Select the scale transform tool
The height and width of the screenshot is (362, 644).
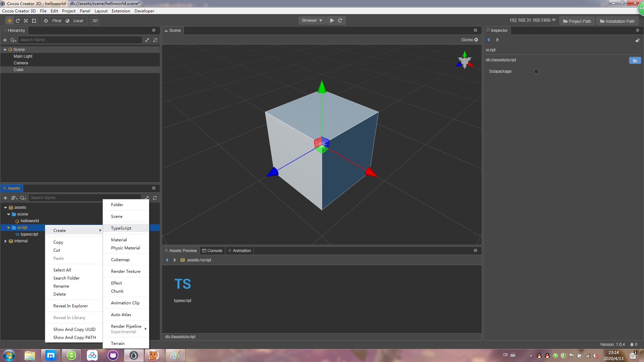tap(26, 21)
